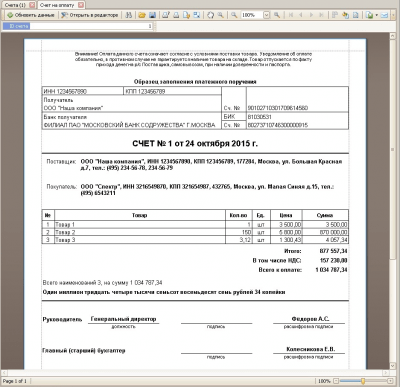
Task: Click the status bar zoom minus button
Action: coord(336,381)
